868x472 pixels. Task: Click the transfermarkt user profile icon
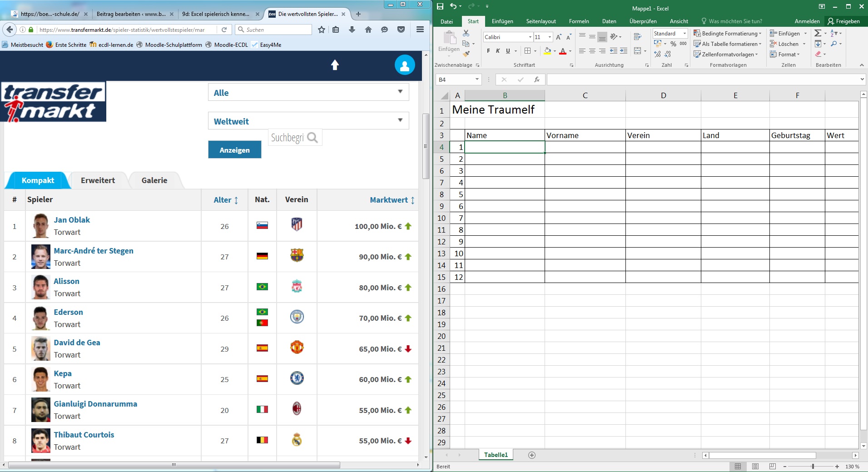coord(405,65)
